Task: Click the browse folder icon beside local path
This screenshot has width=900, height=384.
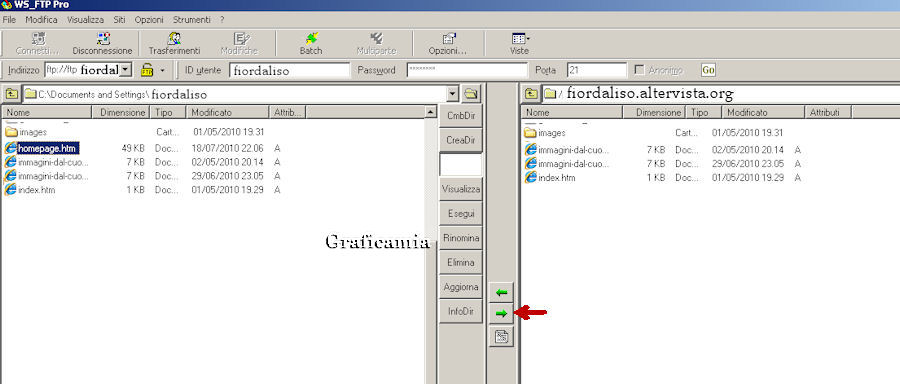Action: [471, 93]
